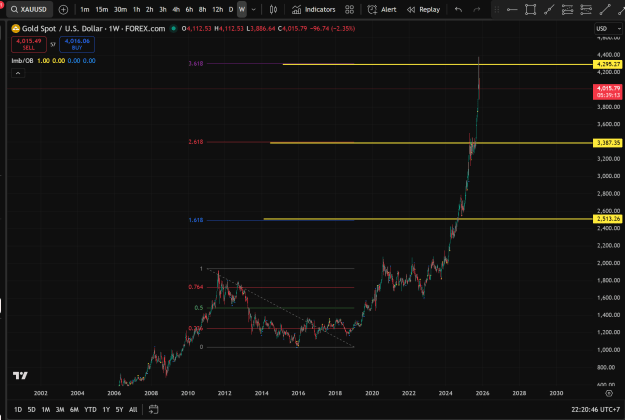Select the horizontal ray drawing tool
The height and width of the screenshot is (420, 625).
tap(512, 10)
